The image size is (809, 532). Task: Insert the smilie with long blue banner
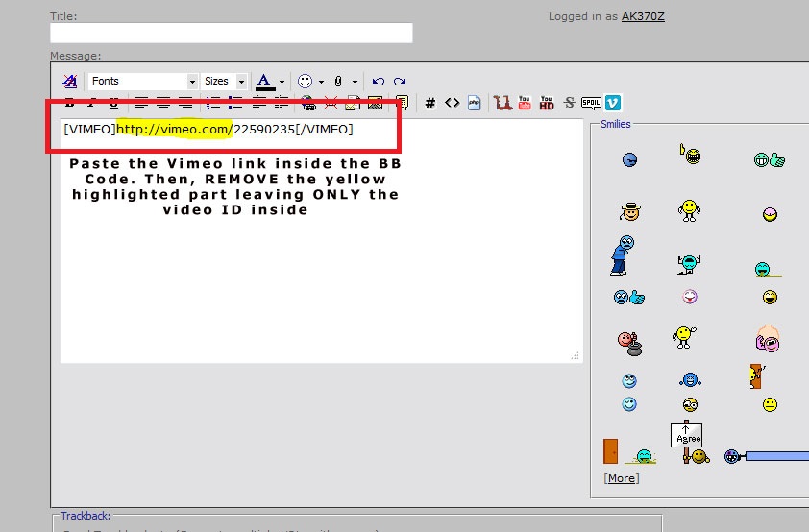766,456
